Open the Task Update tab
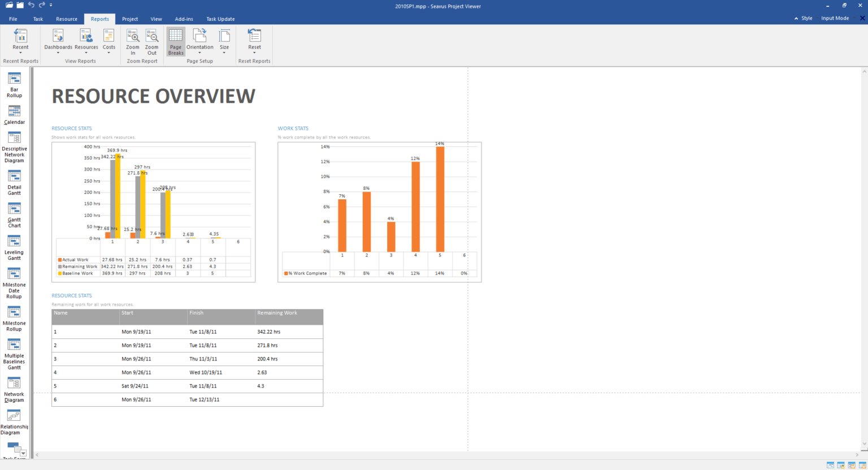 pyautogui.click(x=220, y=19)
